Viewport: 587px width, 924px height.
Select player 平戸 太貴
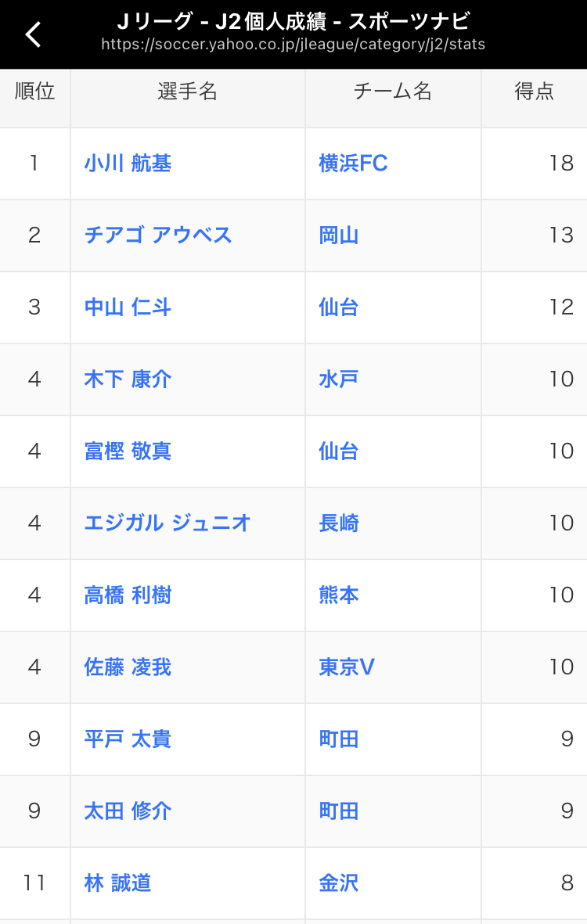[x=128, y=739]
